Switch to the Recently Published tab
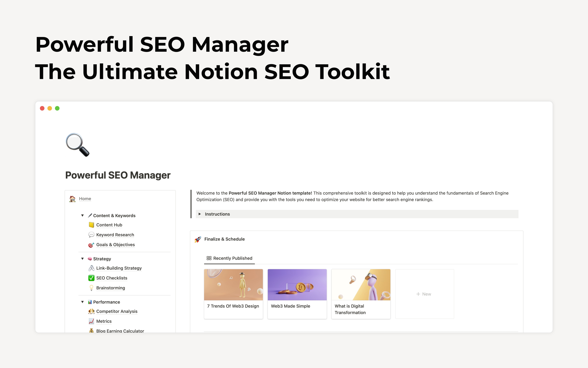This screenshot has width=588, height=368. tap(229, 258)
